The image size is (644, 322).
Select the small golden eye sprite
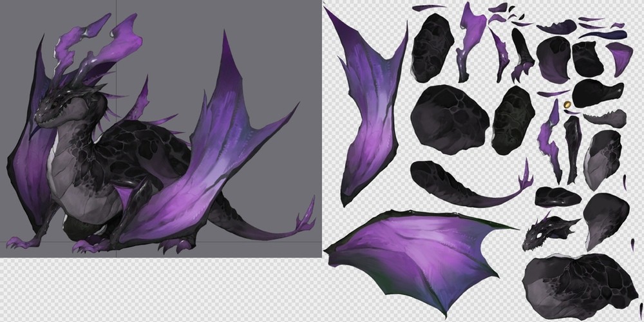point(567,104)
